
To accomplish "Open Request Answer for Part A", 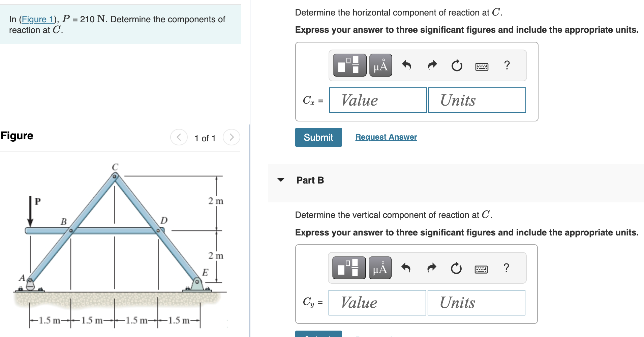I will coord(386,137).
